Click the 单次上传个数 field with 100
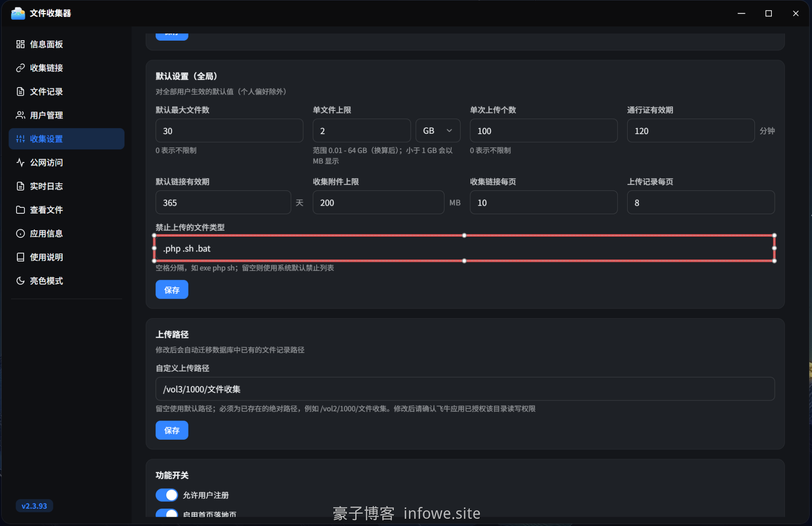The width and height of the screenshot is (812, 526). (x=543, y=131)
